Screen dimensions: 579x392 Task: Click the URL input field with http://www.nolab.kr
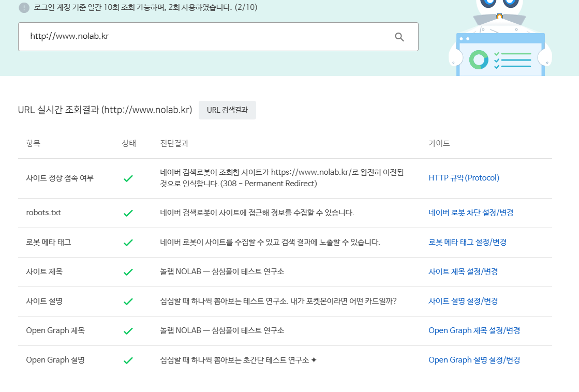click(x=218, y=37)
